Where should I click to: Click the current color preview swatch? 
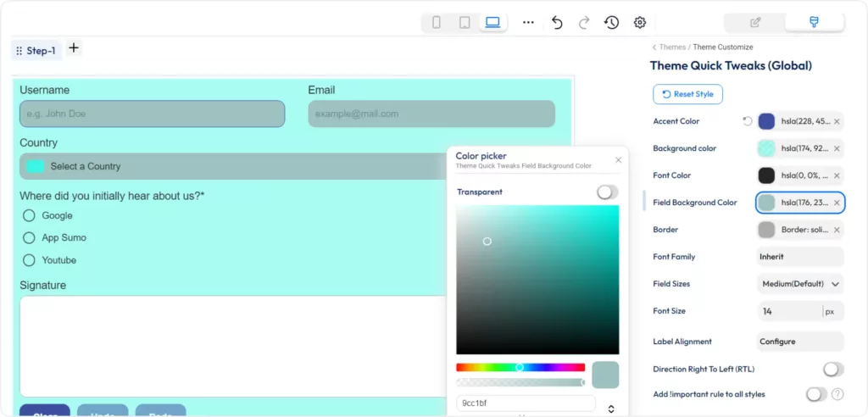pos(605,375)
